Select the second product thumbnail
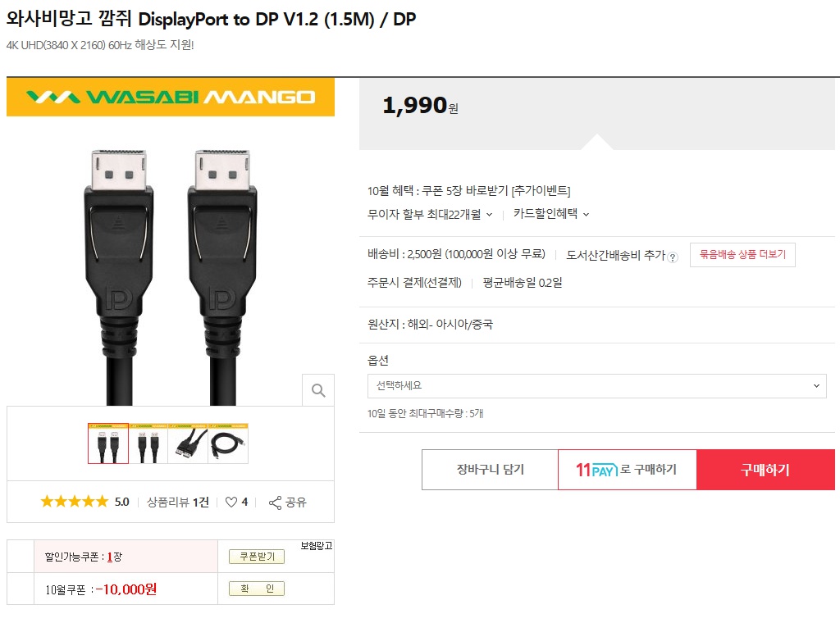The width and height of the screenshot is (840, 623). tap(148, 443)
